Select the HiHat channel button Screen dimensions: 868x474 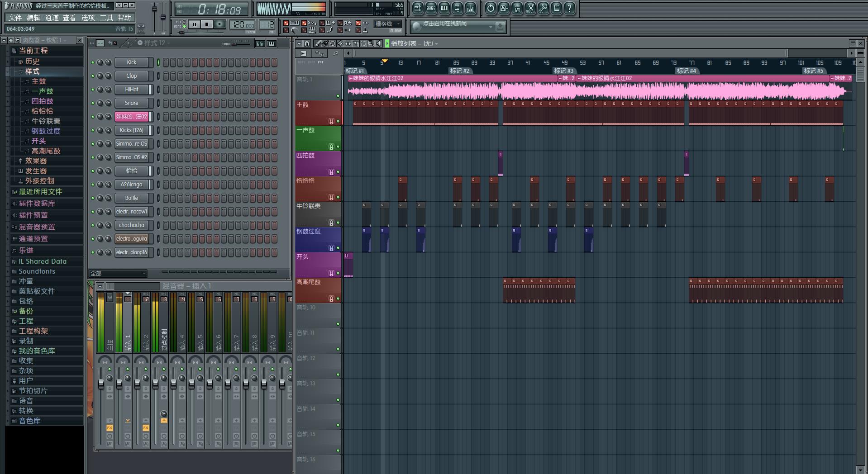click(x=131, y=90)
